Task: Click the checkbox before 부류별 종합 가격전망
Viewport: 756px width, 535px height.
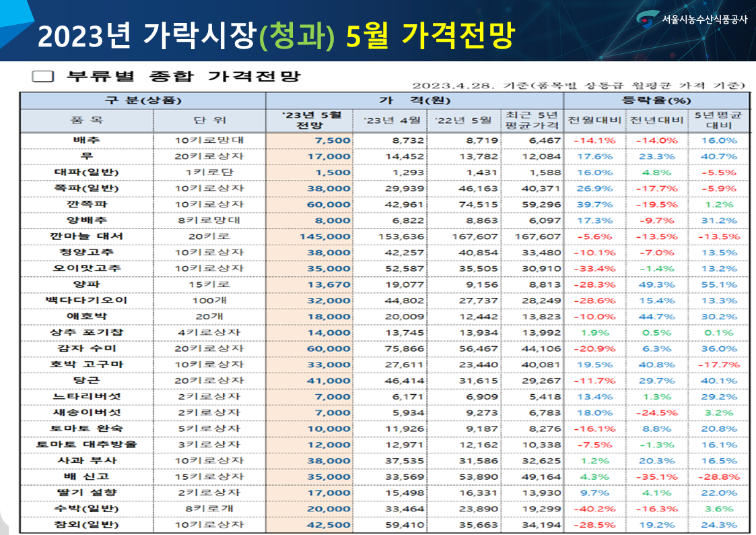Action: [x=43, y=76]
